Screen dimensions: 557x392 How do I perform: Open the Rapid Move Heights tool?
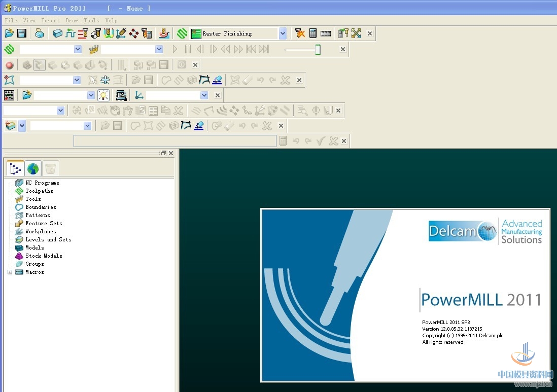tap(83, 33)
